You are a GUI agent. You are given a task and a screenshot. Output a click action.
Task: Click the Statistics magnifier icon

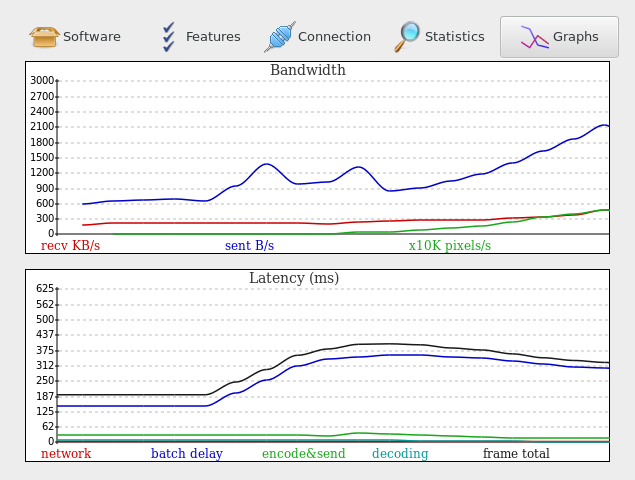tap(407, 37)
